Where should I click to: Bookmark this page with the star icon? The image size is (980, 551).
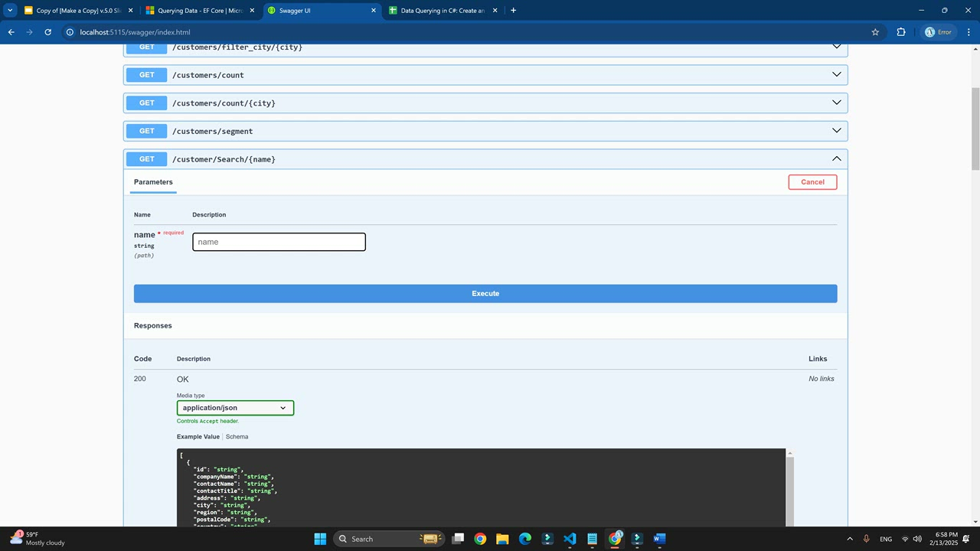click(875, 32)
